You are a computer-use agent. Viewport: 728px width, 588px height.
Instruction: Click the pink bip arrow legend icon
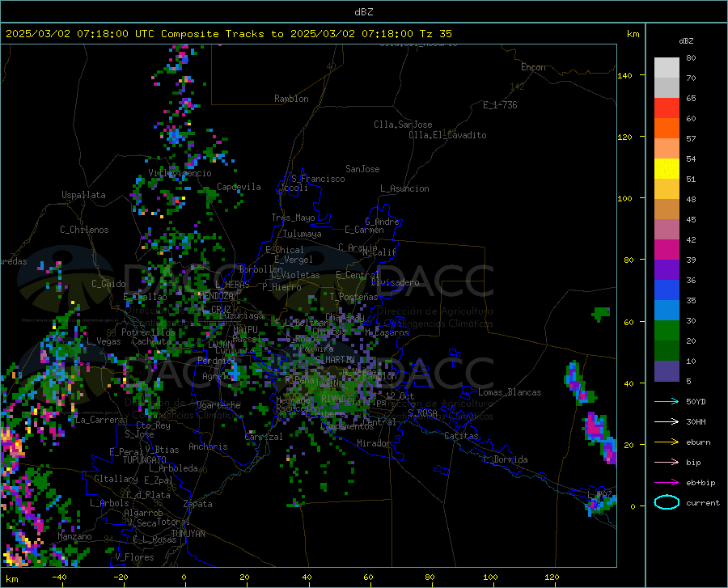click(667, 463)
